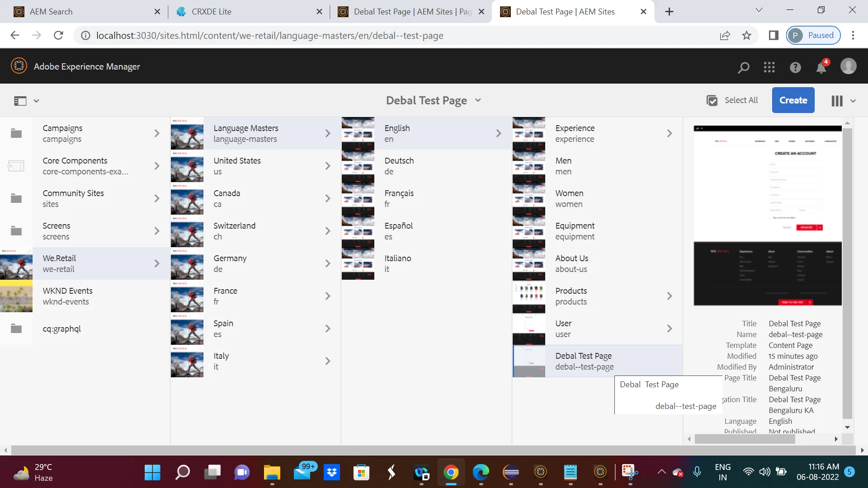Expand the Products folder chevron
868x488 pixels.
(669, 296)
